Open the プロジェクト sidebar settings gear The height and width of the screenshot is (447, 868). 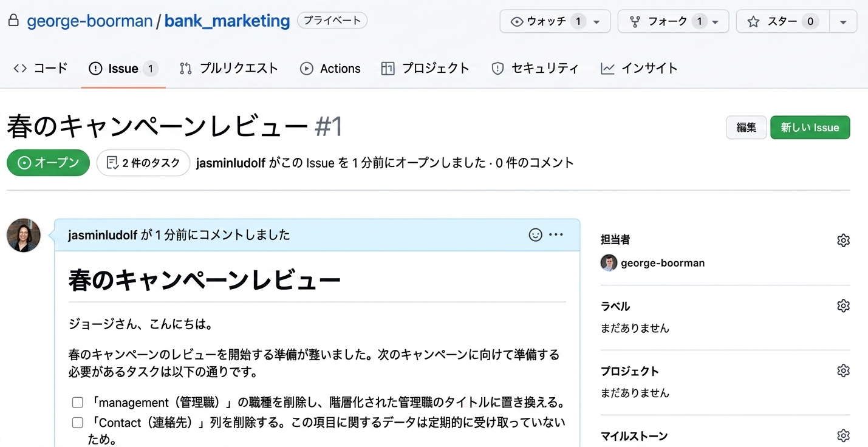point(843,370)
